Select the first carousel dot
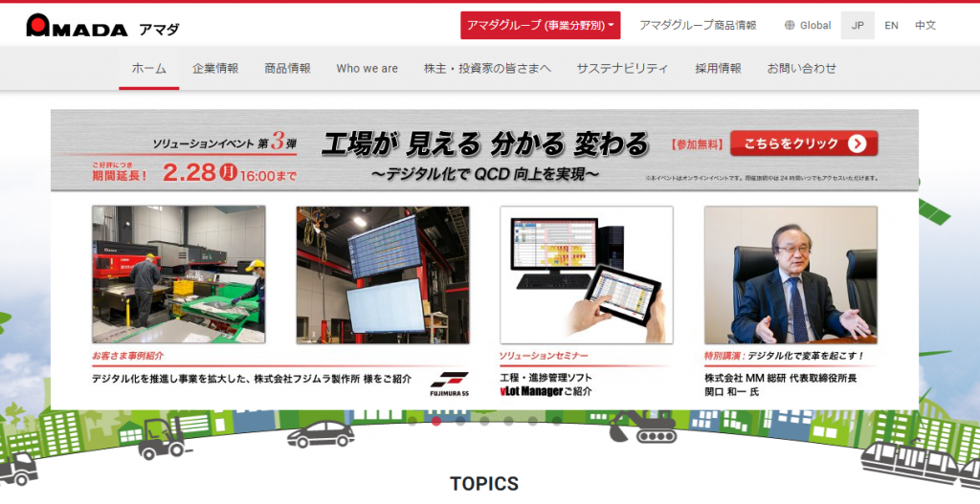 point(412,421)
